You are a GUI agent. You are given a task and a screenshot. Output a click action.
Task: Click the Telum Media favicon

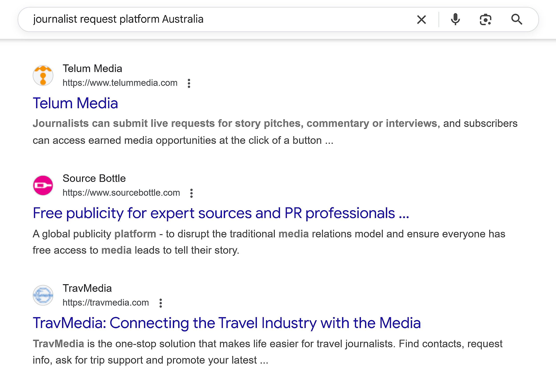pos(43,75)
